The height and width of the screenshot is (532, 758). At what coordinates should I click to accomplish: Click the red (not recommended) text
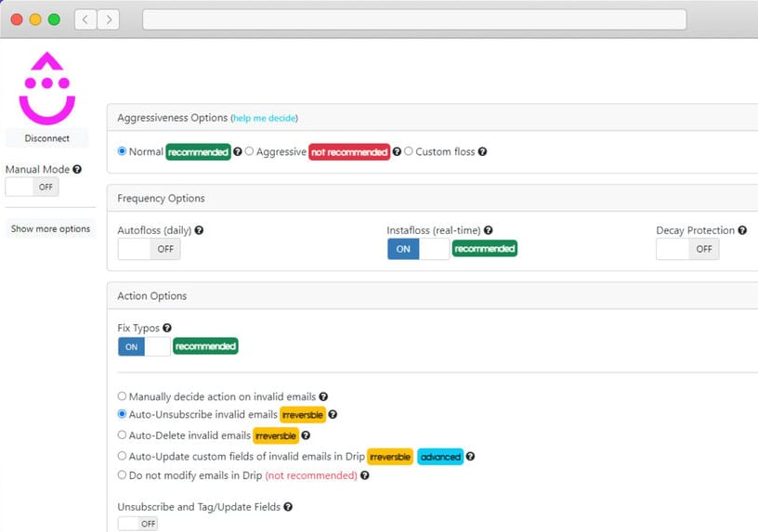coord(311,476)
